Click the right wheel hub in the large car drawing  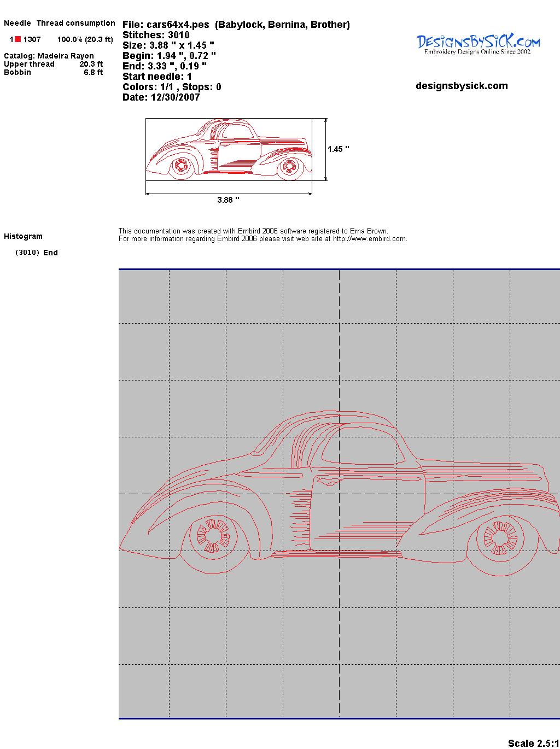pos(500,537)
